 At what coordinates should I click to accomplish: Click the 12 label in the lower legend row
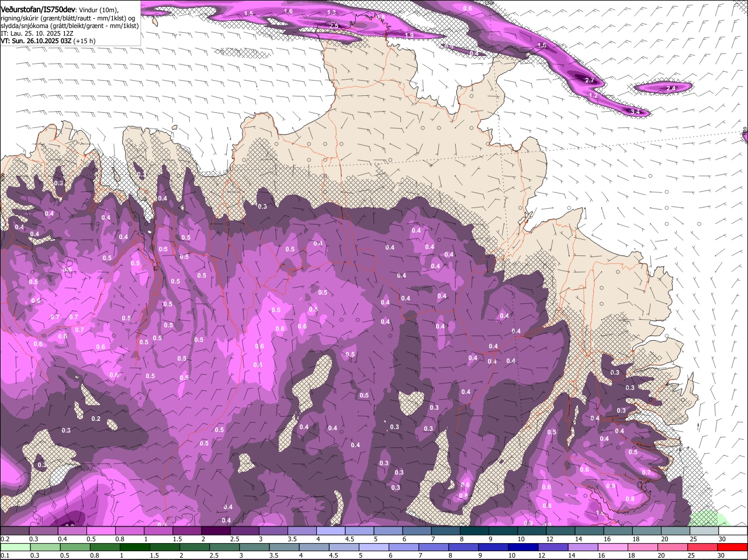tap(541, 555)
